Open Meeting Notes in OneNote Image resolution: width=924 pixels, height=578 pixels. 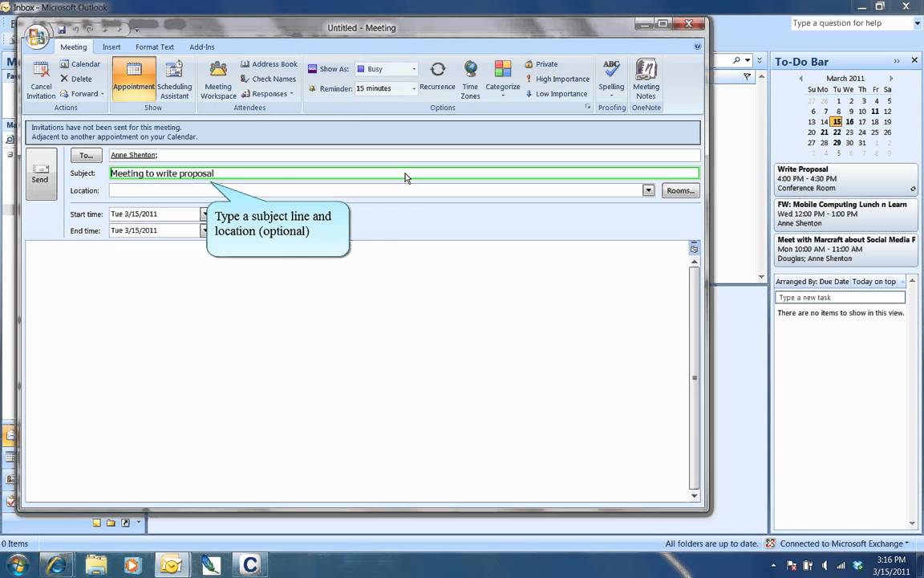pos(646,79)
